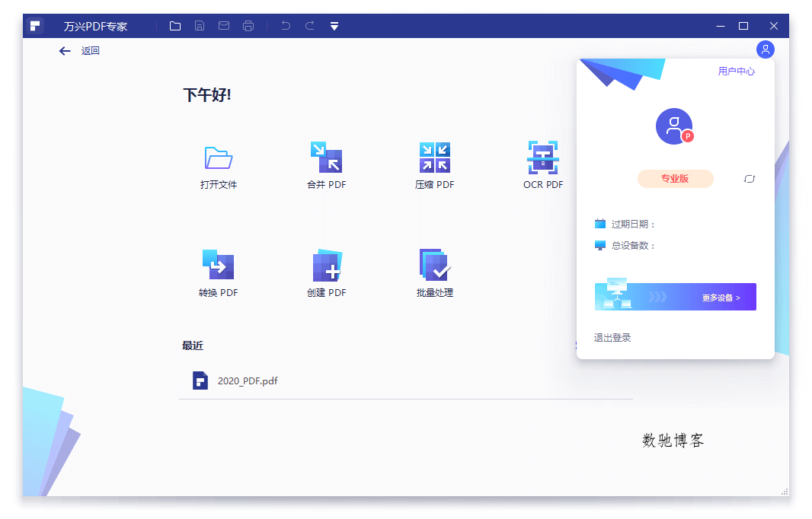
Task: Click the user account icon at top right
Action: 766,49
